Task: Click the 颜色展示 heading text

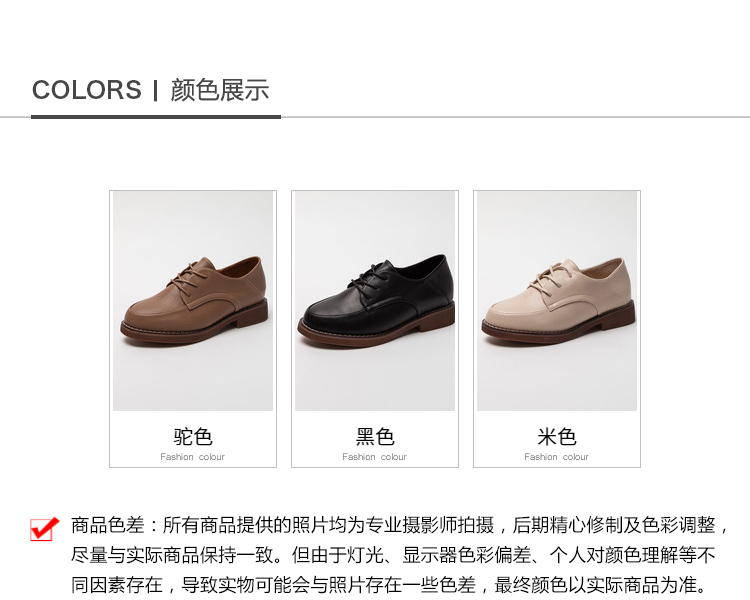Action: click(220, 90)
